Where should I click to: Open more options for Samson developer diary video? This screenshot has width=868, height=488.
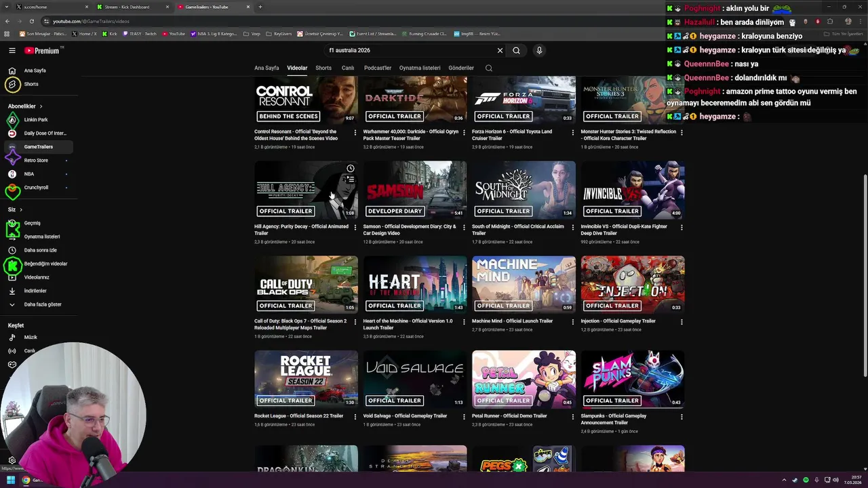[464, 228]
